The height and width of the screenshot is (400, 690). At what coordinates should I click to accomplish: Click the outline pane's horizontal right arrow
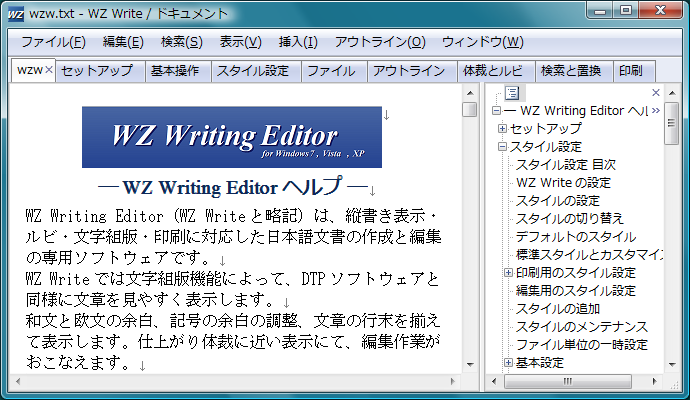coord(655,381)
